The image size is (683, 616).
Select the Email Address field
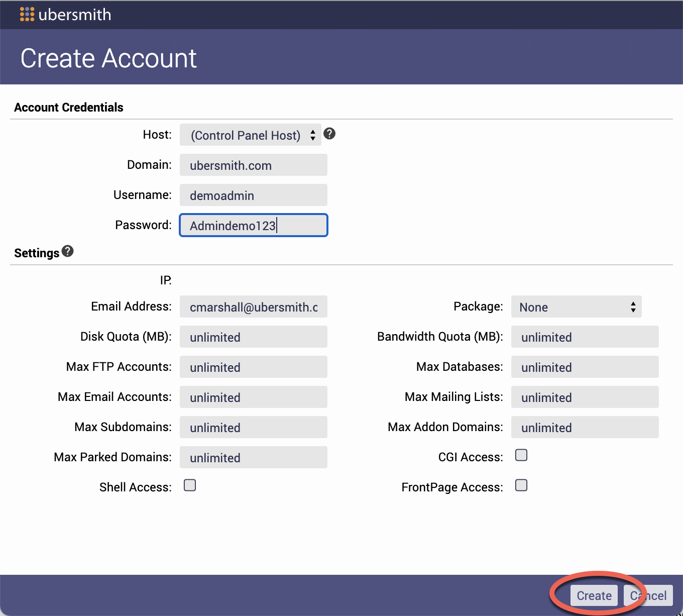(x=254, y=306)
